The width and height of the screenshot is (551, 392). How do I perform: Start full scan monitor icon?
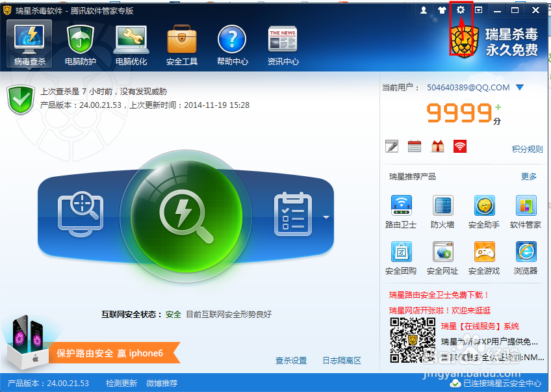[81, 214]
